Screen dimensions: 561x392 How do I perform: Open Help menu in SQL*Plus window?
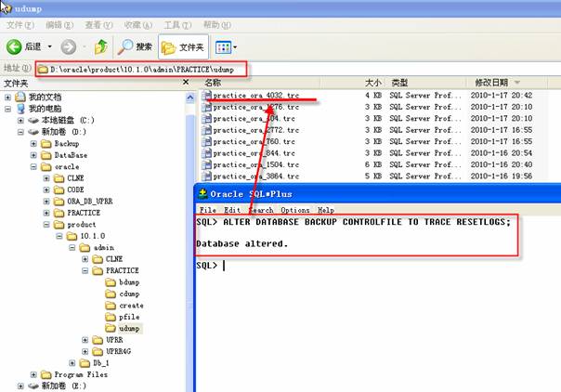[x=326, y=210]
